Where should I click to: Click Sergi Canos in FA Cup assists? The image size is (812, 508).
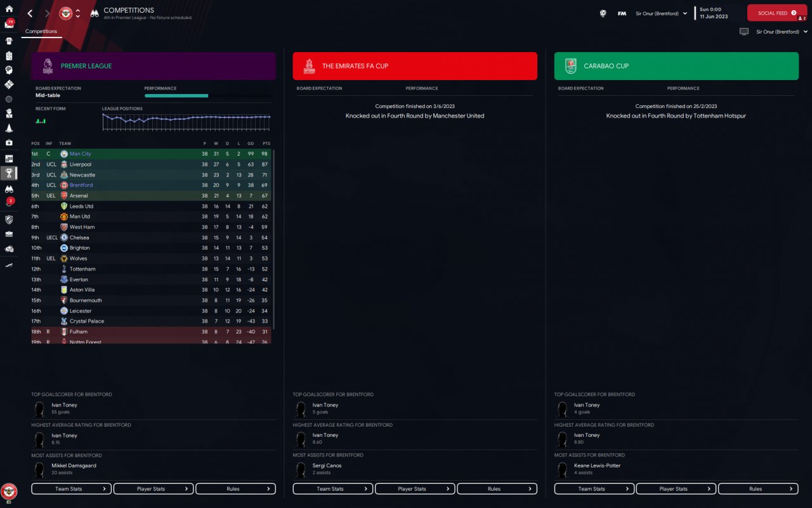tap(327, 465)
